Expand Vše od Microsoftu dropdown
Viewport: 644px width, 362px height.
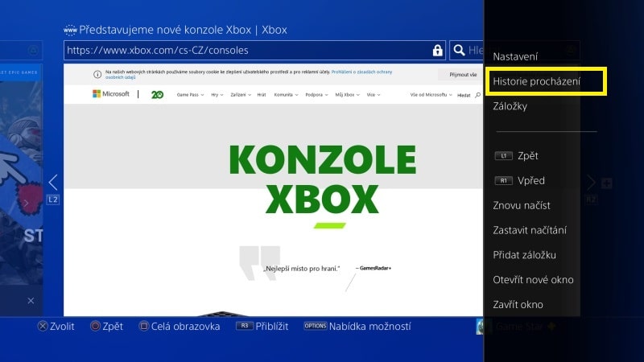[431, 95]
